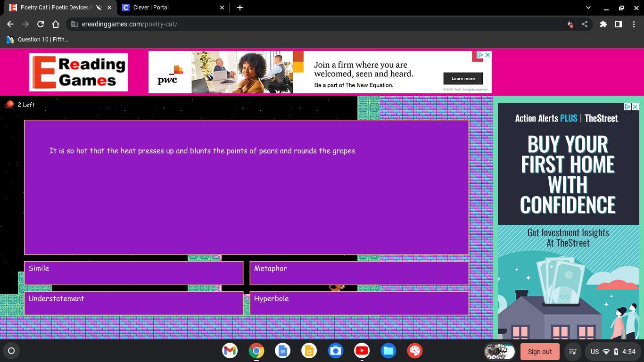
Task: Click the battery status icon
Action: click(616, 352)
